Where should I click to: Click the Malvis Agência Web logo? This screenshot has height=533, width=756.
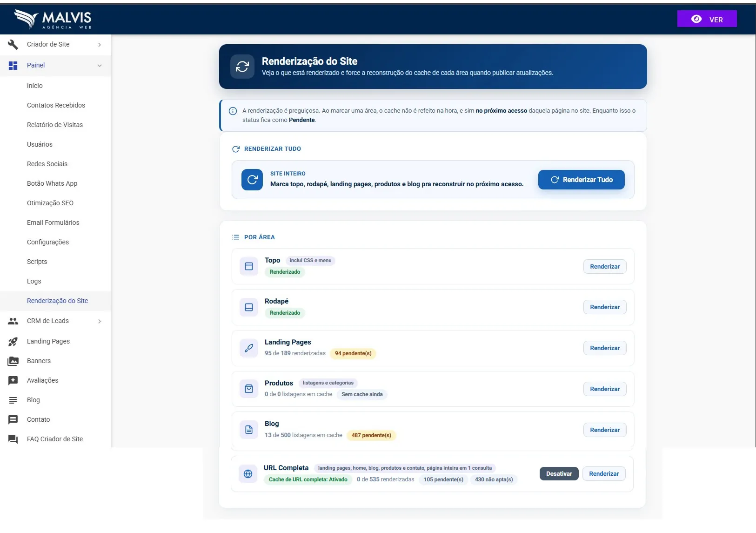(x=53, y=20)
